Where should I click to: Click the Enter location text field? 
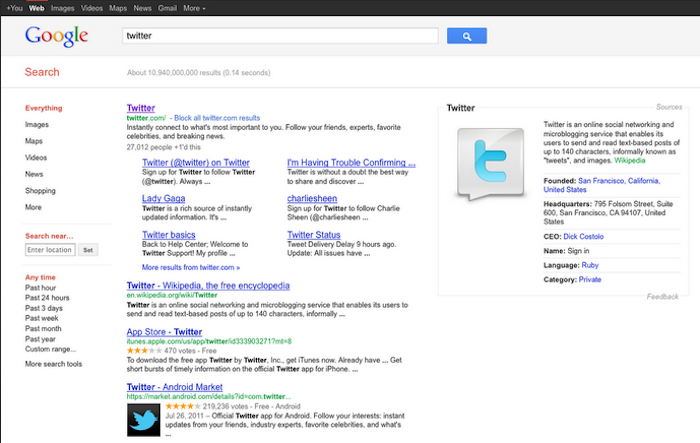point(50,250)
